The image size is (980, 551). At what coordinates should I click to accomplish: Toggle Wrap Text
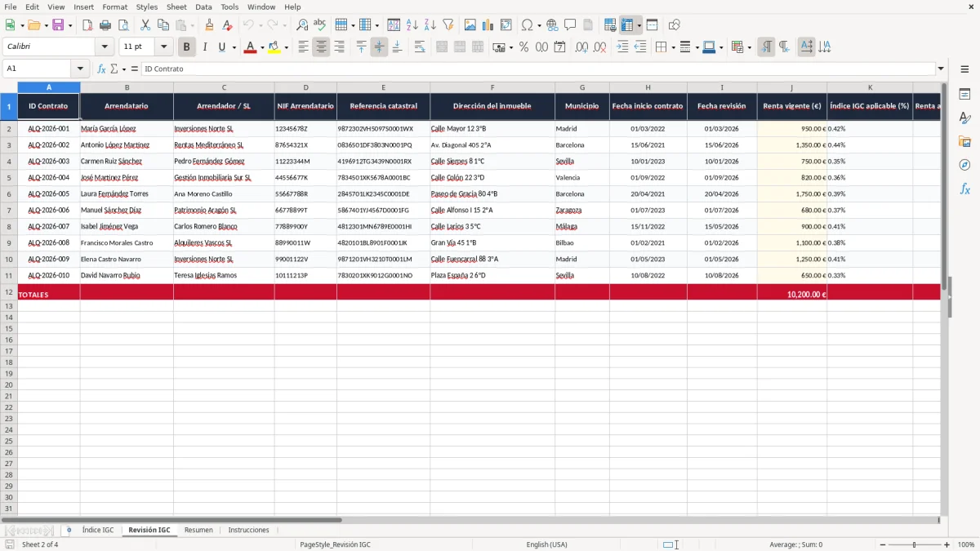(420, 47)
